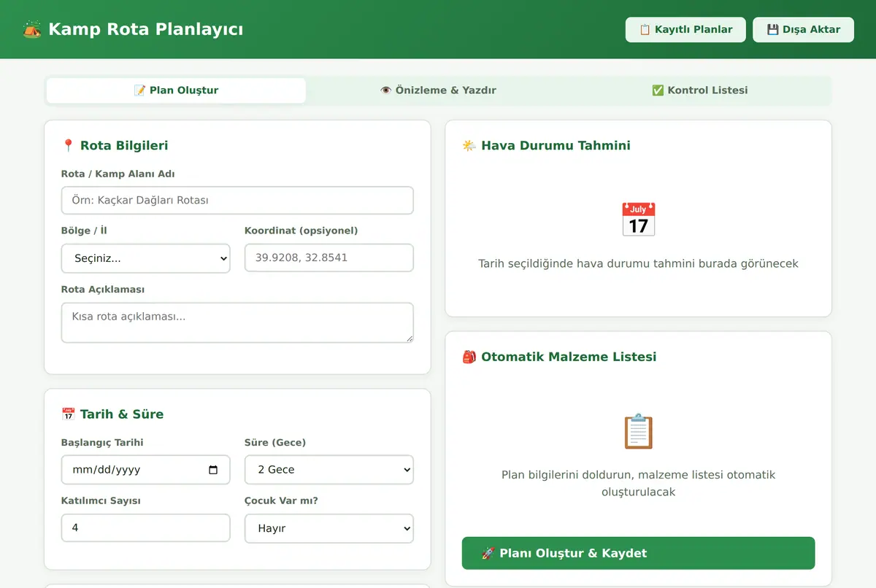Click the "Koordinat (opsiyonel)" label
The height and width of the screenshot is (588, 876).
click(x=301, y=231)
